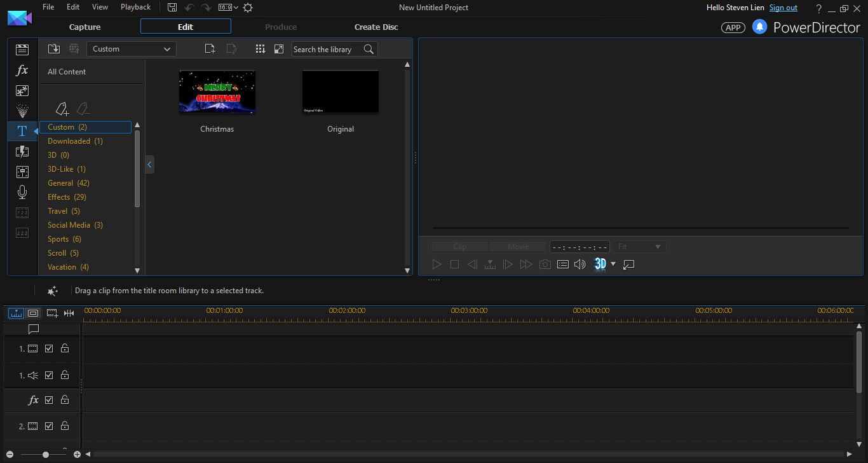Take a snapshot with the camera icon
This screenshot has height=463, width=868.
545,265
